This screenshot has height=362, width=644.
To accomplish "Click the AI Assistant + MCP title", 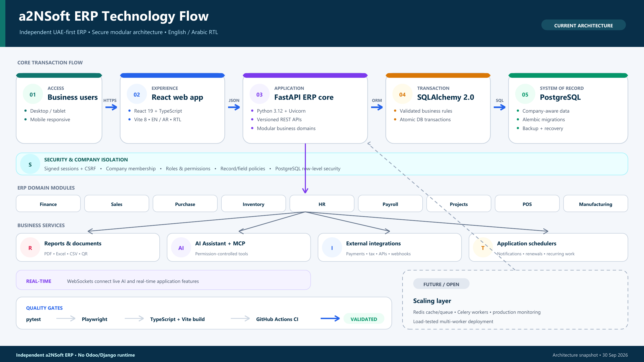I will coord(220,243).
